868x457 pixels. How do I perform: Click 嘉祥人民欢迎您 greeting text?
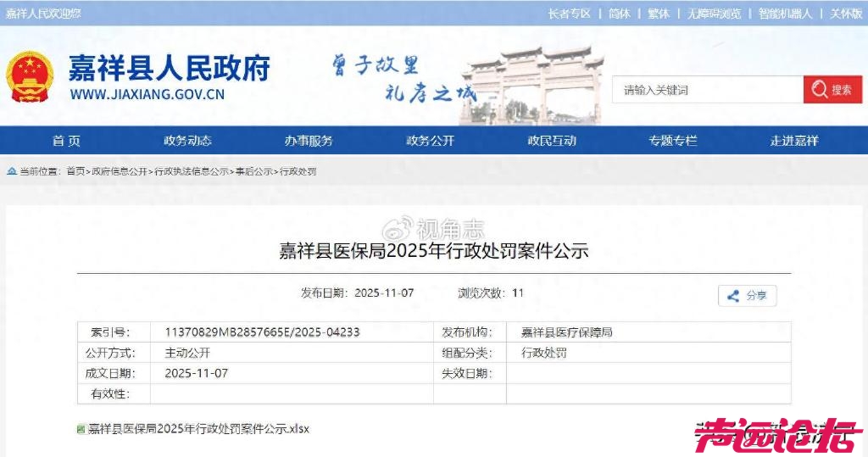click(43, 14)
